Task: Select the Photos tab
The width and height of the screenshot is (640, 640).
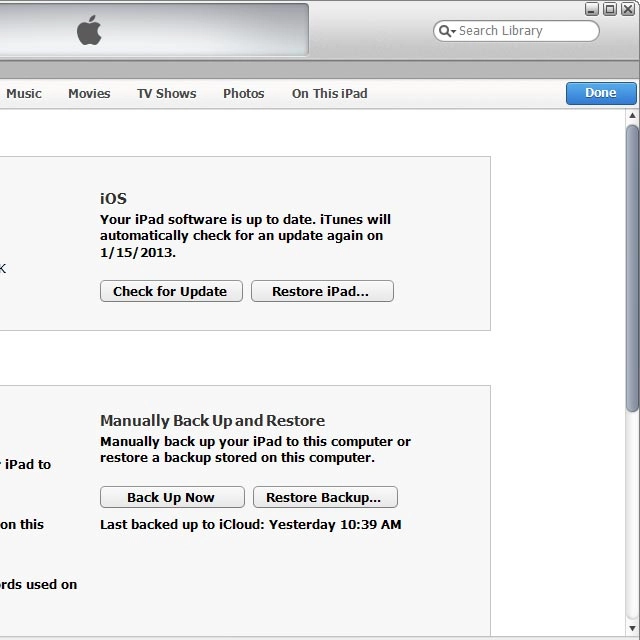Action: [243, 93]
